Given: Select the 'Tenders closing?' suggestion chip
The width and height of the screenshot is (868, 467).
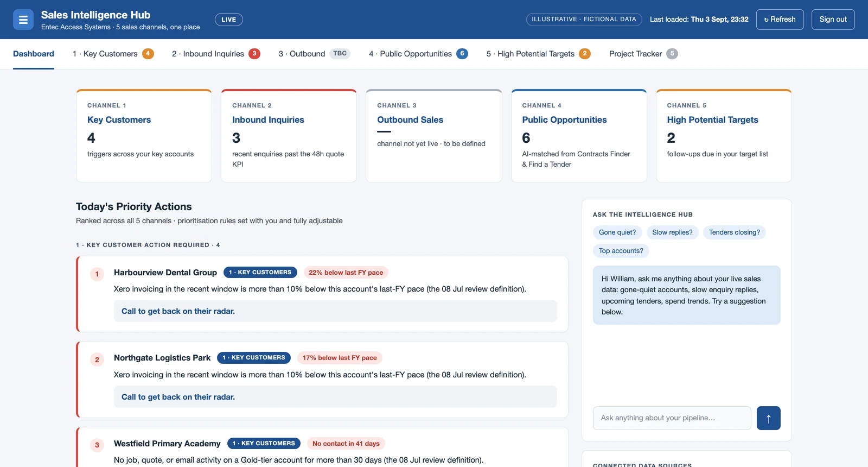Looking at the screenshot, I should click(x=735, y=232).
